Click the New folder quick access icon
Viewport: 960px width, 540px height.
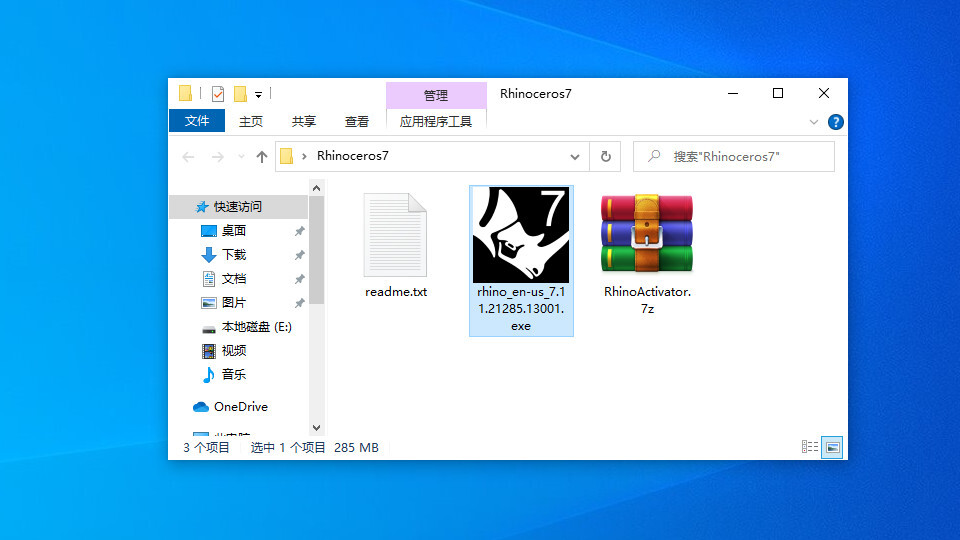point(240,94)
